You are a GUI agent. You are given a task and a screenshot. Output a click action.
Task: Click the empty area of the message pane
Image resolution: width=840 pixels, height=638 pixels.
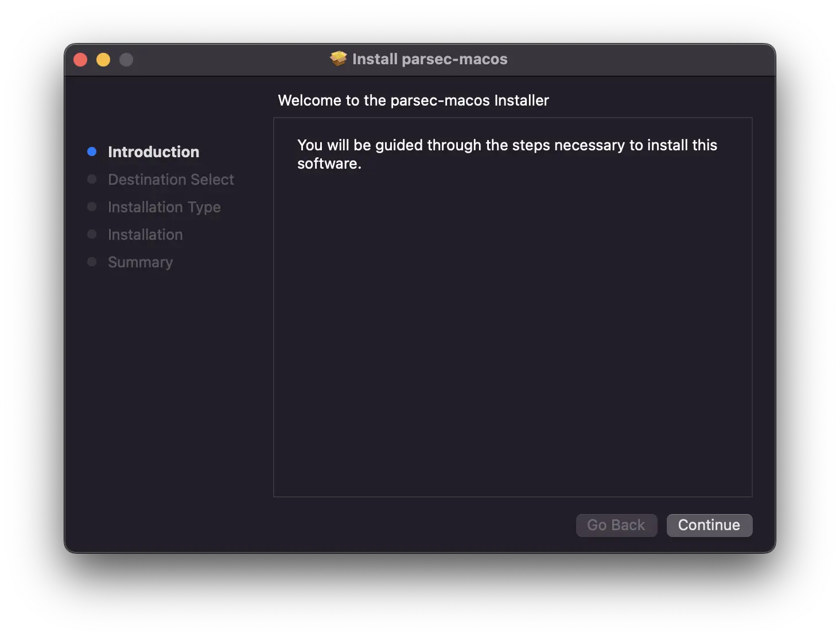[512, 333]
